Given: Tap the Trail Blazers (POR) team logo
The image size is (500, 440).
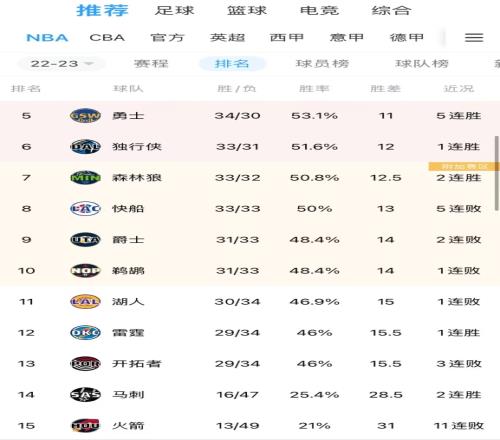Looking at the screenshot, I should coord(85,364).
